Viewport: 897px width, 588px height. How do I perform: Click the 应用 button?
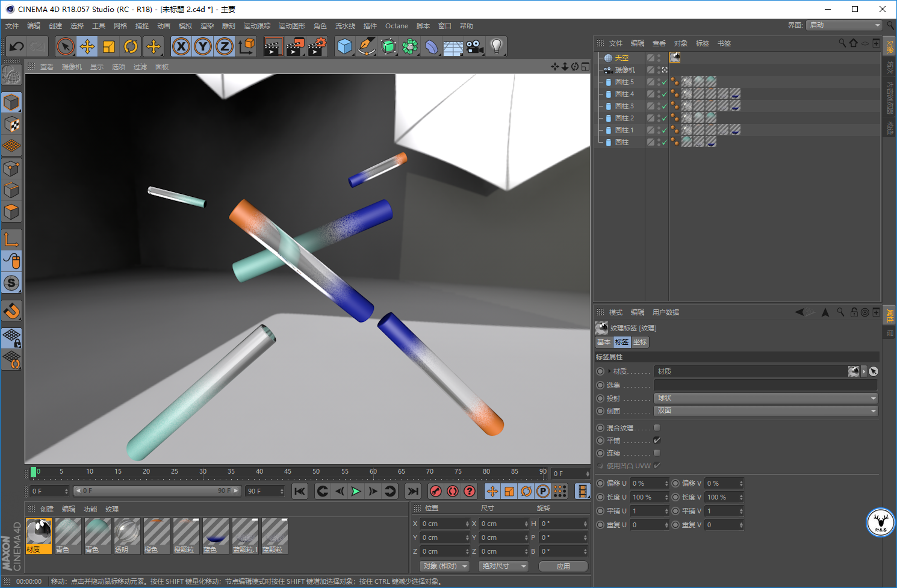point(563,566)
